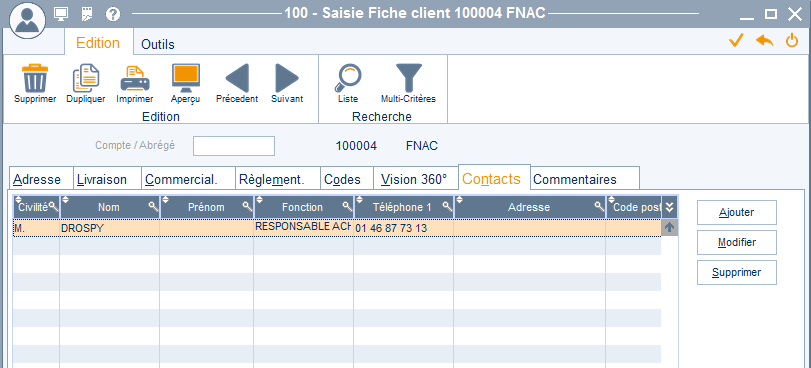This screenshot has height=368, width=811.
Task: Click the search key icon in Téléphone 1 column
Action: [x=447, y=207]
